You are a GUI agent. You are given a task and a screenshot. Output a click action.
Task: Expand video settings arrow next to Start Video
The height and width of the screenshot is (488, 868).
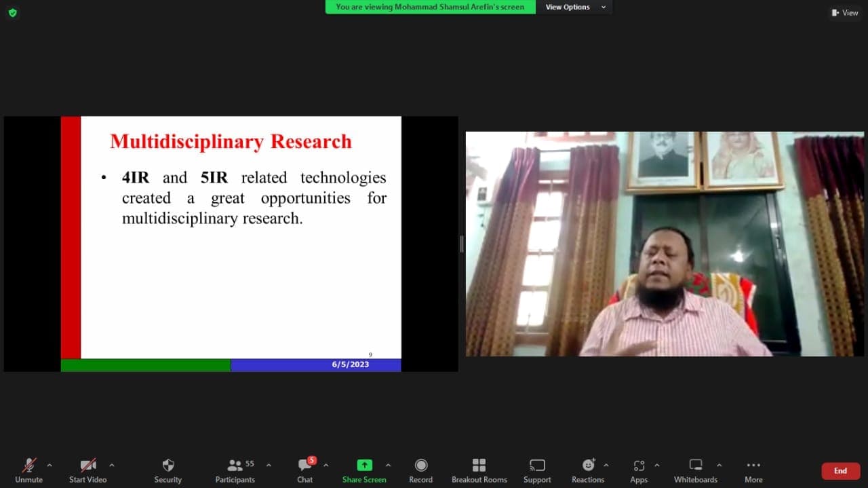(112, 465)
